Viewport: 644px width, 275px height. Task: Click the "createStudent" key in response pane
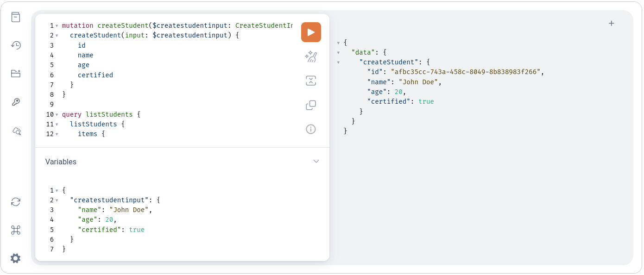pyautogui.click(x=389, y=62)
